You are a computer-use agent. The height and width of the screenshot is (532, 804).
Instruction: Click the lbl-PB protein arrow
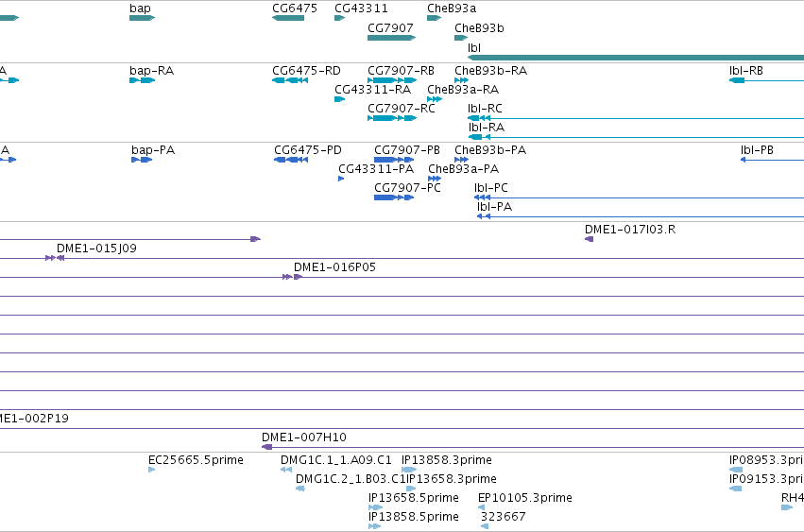pyautogui.click(x=743, y=160)
